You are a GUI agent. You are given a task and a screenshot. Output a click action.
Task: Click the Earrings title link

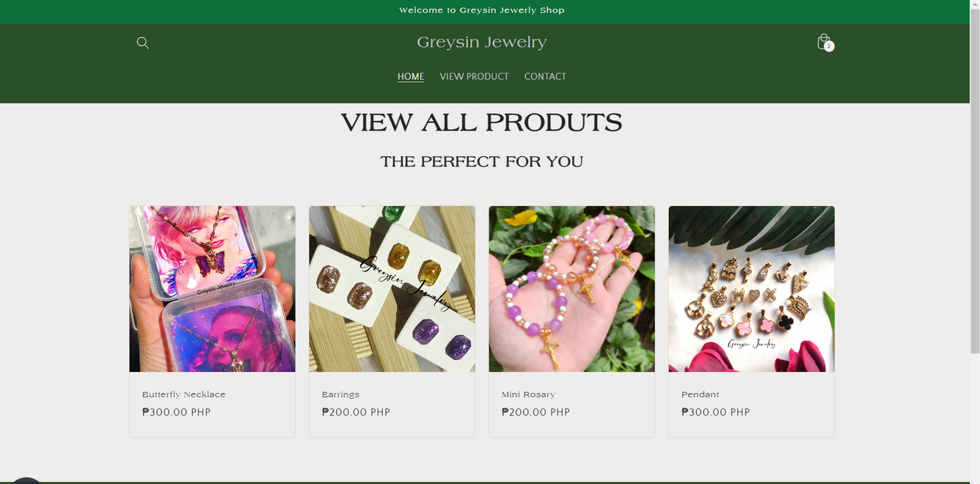click(340, 395)
